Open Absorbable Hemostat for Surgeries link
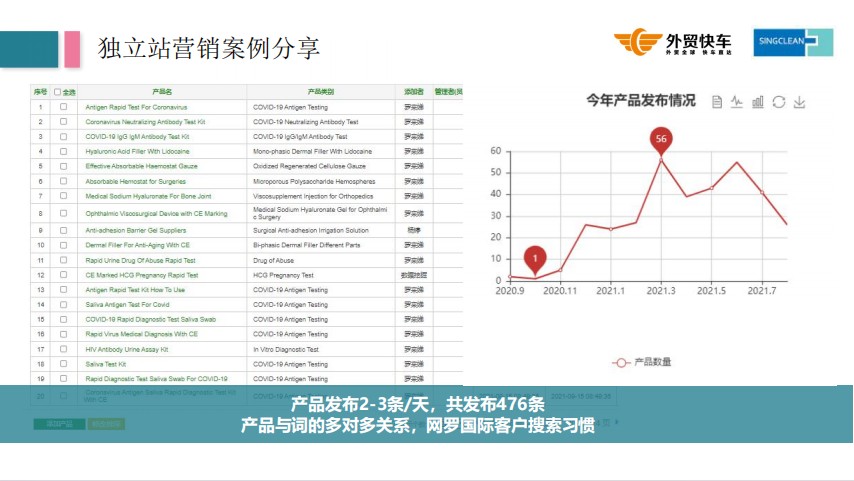Image resolution: width=854 pixels, height=481 pixels. pos(136,181)
